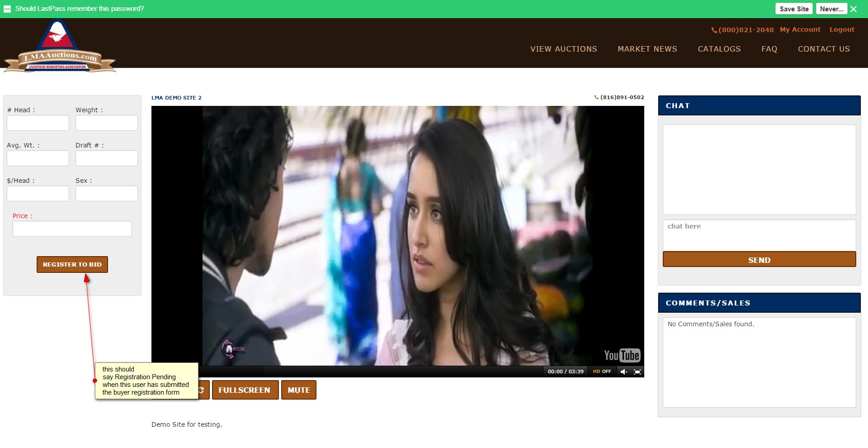The image size is (868, 448).
Task: Toggle the HD OFF setting in the video player
Action: pos(602,372)
